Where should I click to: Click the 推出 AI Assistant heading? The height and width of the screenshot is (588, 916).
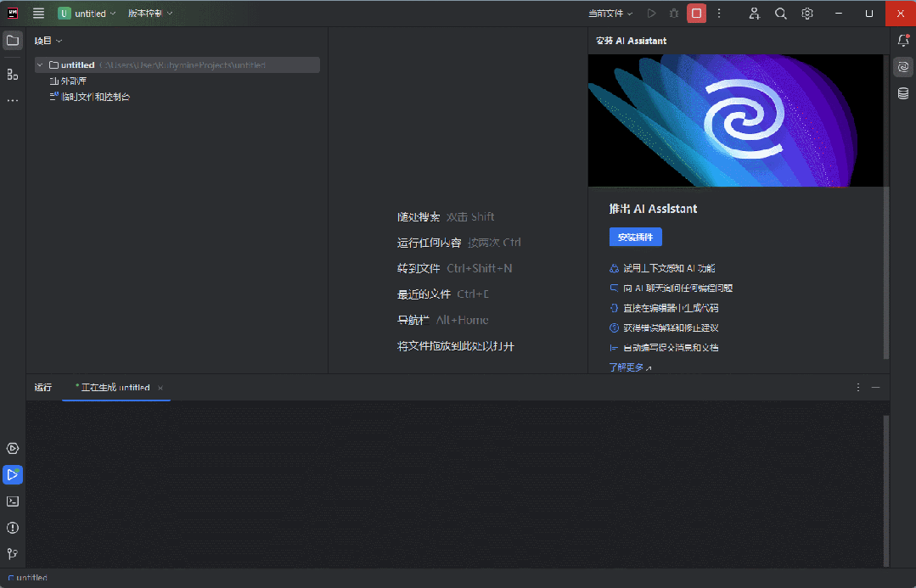tap(653, 209)
